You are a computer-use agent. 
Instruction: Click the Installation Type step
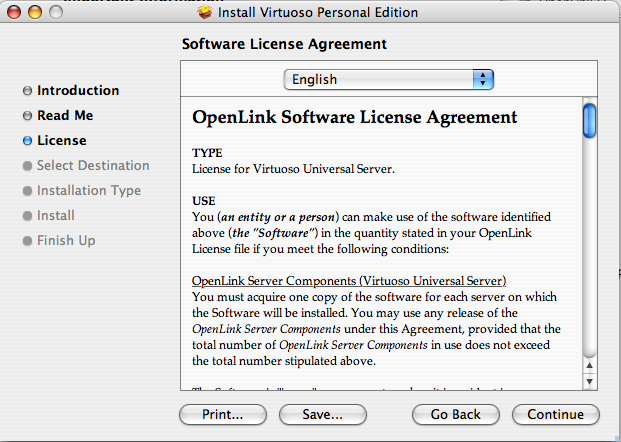pos(89,191)
